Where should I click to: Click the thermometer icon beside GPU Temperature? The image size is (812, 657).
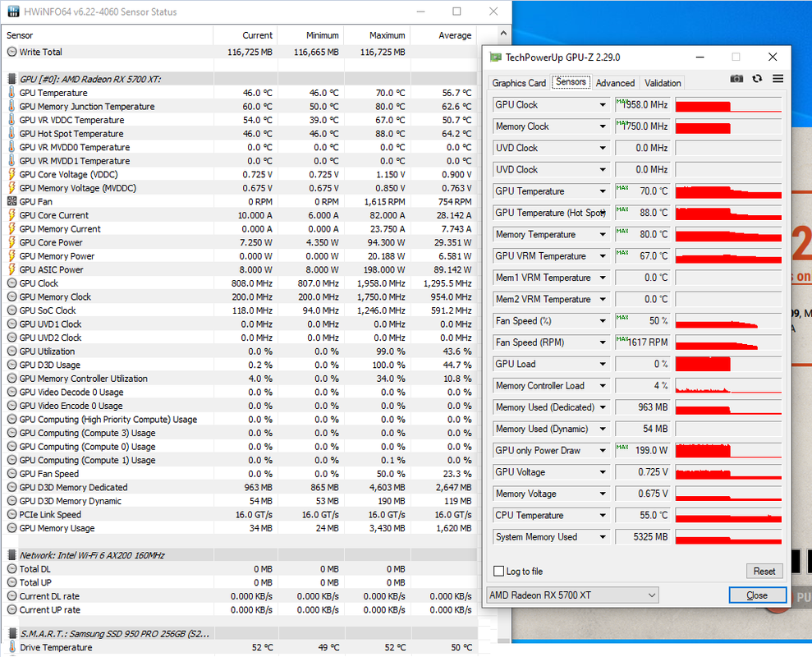(x=11, y=93)
